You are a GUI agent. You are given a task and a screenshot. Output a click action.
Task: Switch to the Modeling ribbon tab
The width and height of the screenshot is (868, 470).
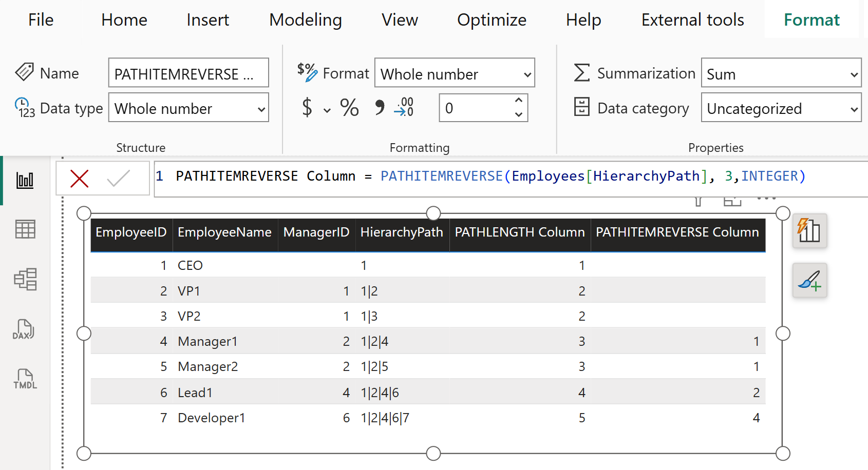click(x=305, y=19)
